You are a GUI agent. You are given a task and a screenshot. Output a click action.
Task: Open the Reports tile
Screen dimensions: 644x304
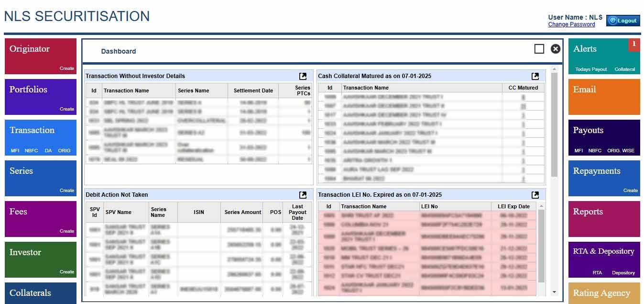point(604,219)
